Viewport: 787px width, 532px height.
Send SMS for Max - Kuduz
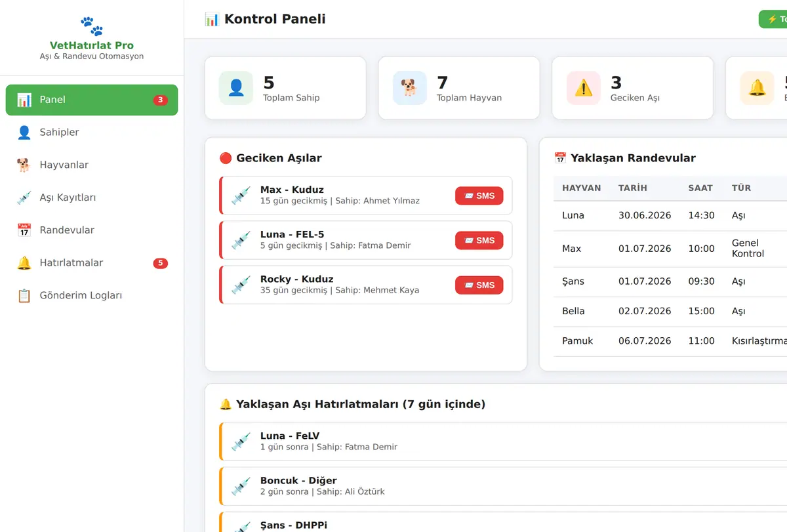click(479, 195)
